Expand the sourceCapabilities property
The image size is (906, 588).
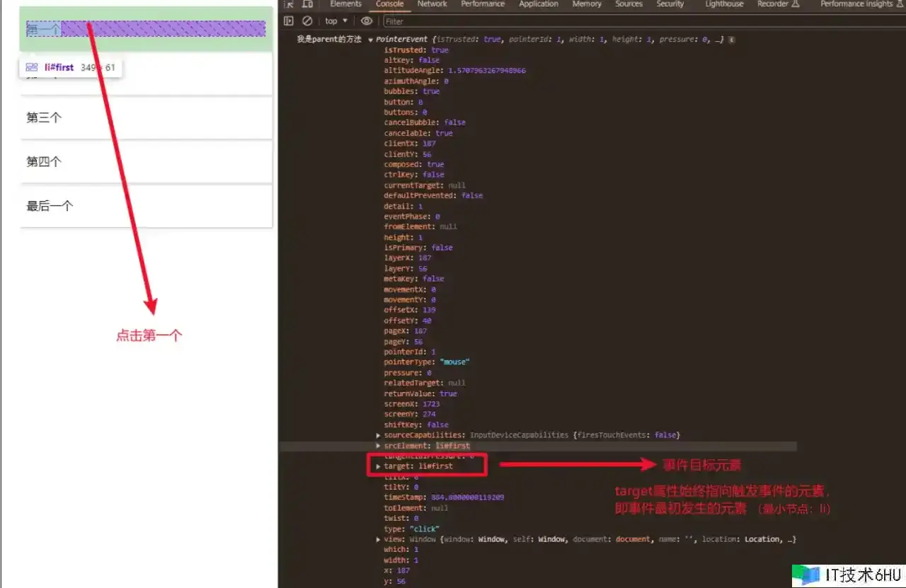379,435
